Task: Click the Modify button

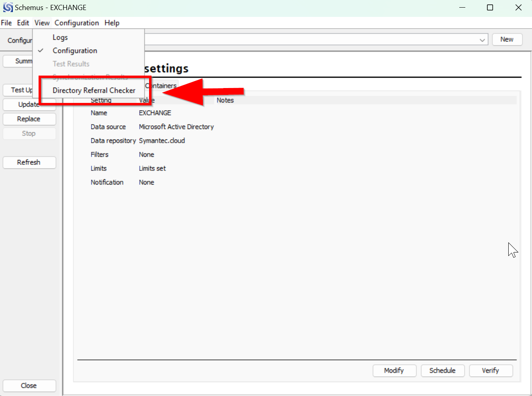Action: [x=394, y=370]
